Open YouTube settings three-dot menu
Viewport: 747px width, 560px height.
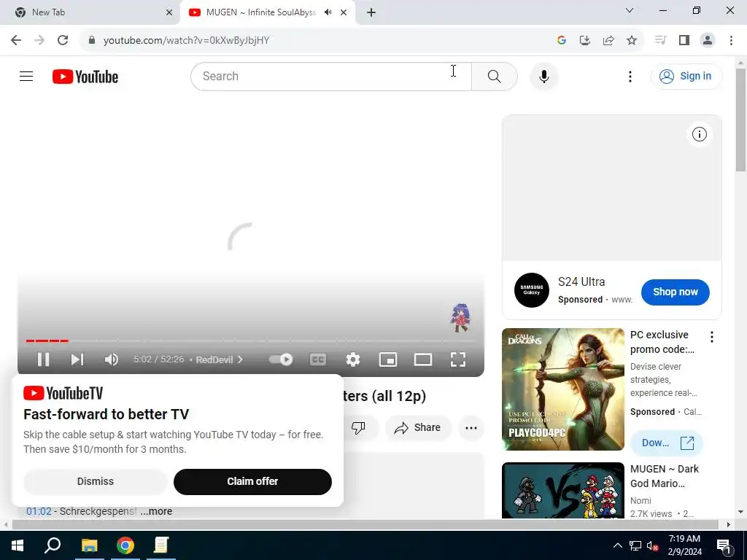[x=630, y=76]
